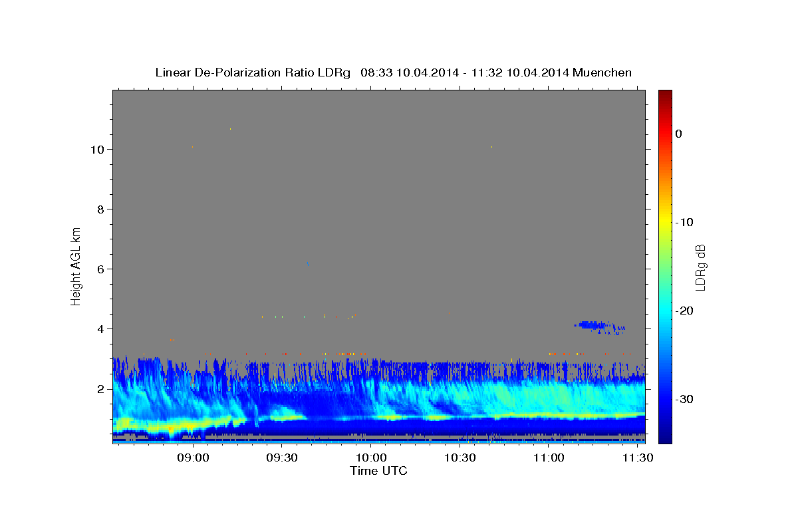Image resolution: width=798 pixels, height=532 pixels.
Task: Click the isolated blue cloud patch near 4 km
Action: (600, 326)
